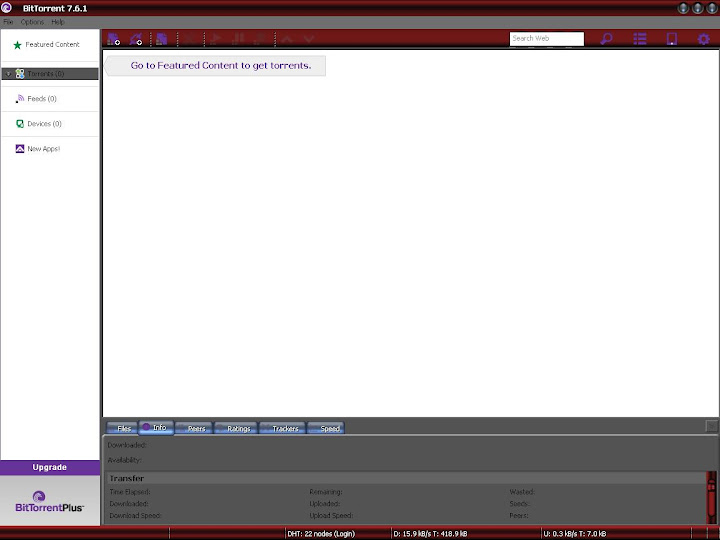The height and width of the screenshot is (540, 720).
Task: Click the Move Up Queue arrow
Action: (x=287, y=39)
